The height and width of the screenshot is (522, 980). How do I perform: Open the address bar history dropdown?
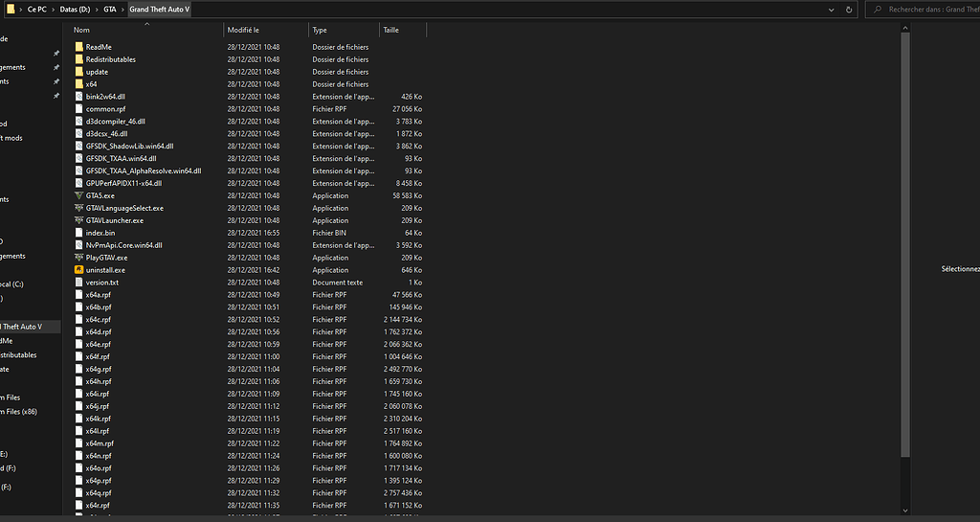pos(833,9)
